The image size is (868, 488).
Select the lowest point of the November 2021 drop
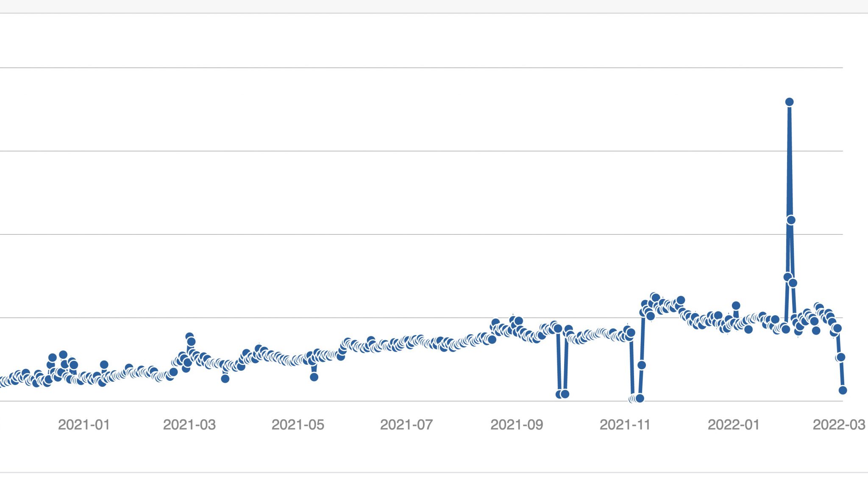click(640, 398)
